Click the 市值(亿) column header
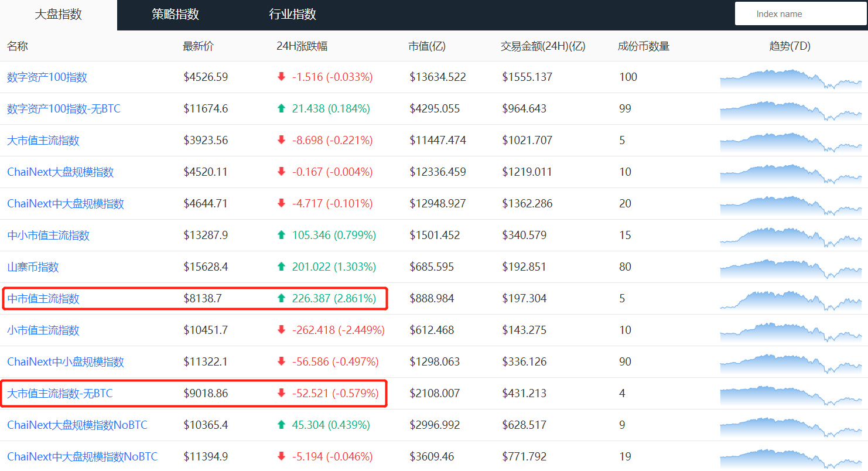Viewport: 868px width, 471px height. (427, 46)
